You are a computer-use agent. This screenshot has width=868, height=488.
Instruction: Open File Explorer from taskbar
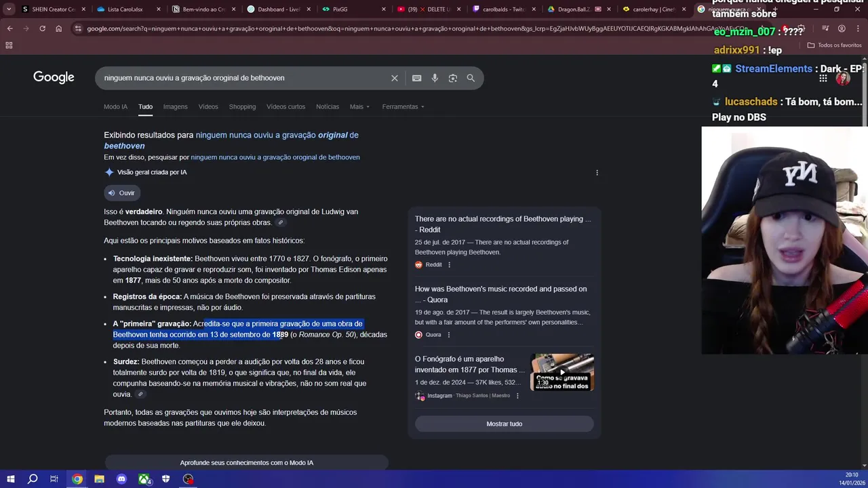pyautogui.click(x=99, y=479)
